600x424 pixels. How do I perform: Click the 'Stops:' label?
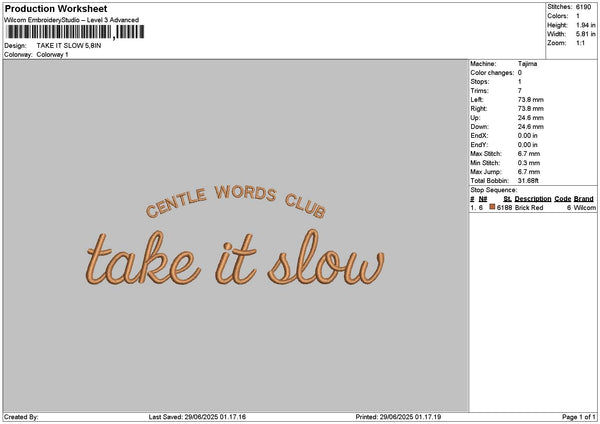(480, 82)
